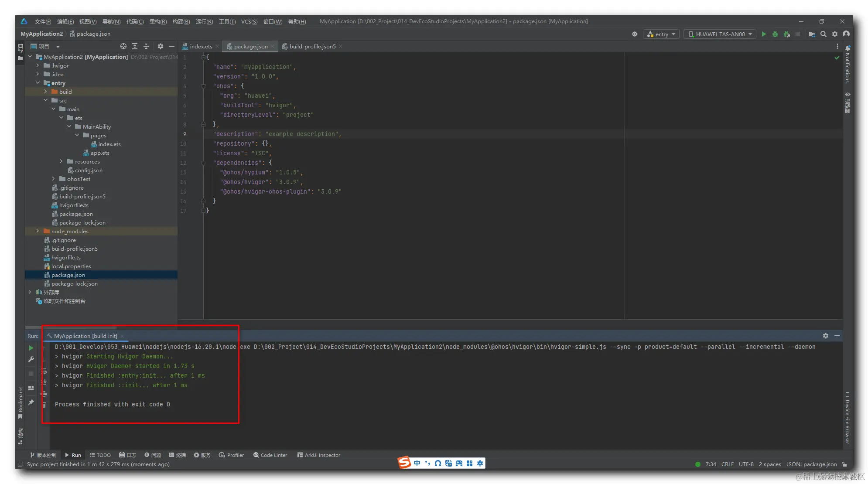Open the HUAWEI TAS-AN00 device dropdown
Viewport: 868px width, 484px height.
pos(720,34)
